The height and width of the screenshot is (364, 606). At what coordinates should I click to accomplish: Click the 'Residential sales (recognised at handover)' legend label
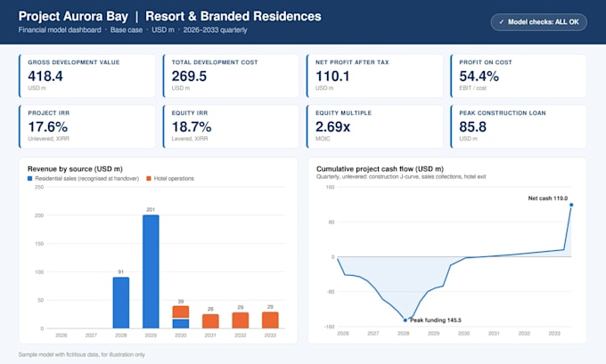[87, 178]
